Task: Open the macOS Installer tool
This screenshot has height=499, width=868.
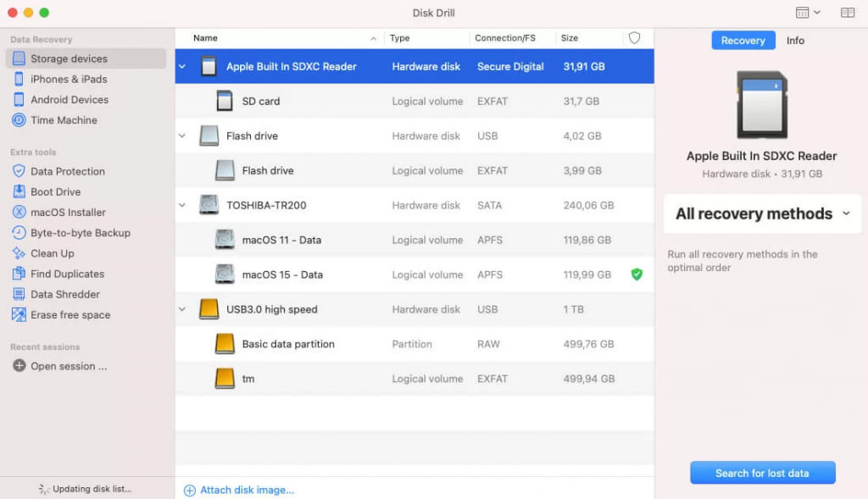Action: (x=68, y=213)
